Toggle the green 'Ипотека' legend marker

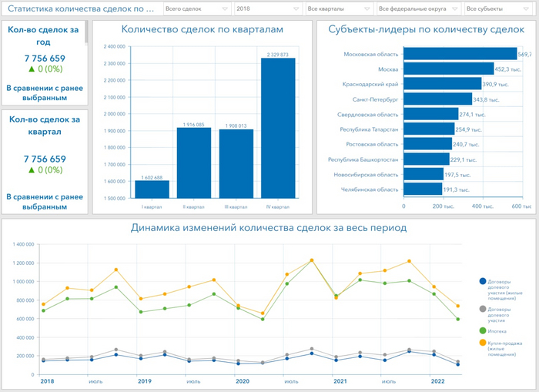[x=483, y=331]
